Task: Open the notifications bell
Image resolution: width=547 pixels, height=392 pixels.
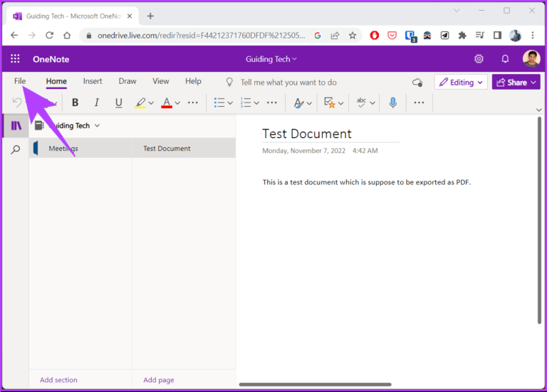Action: (505, 59)
